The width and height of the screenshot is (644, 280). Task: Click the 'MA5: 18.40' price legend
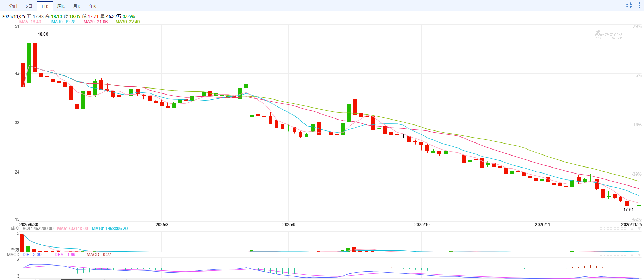[30, 22]
